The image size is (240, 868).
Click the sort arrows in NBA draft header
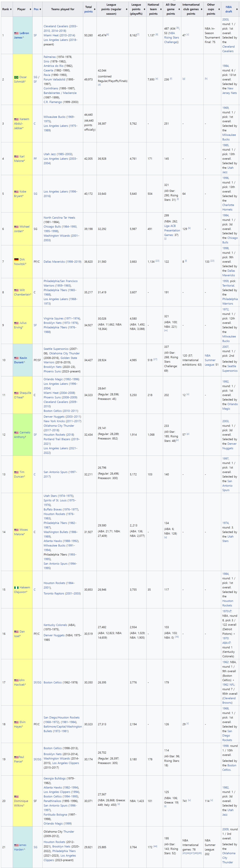click(237, 9)
